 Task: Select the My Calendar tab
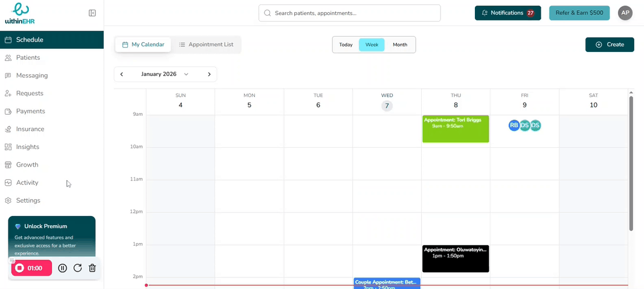click(x=143, y=45)
